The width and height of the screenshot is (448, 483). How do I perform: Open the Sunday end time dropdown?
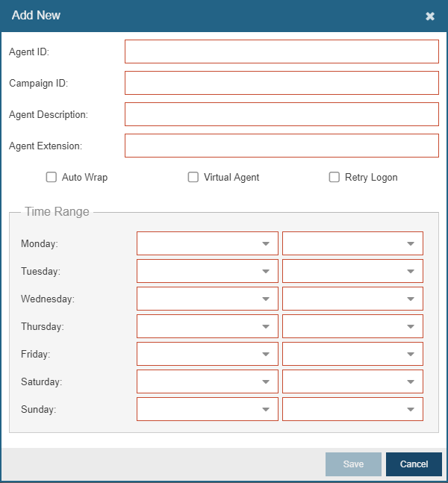tap(352, 409)
